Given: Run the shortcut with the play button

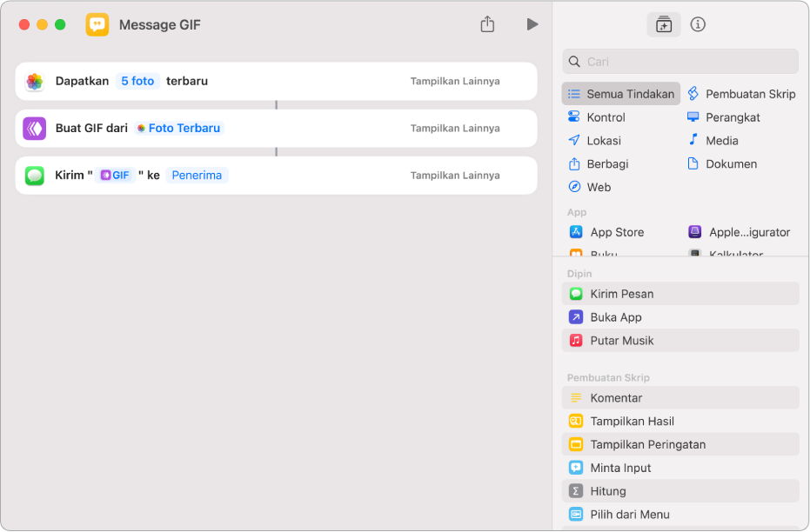Looking at the screenshot, I should tap(532, 24).
